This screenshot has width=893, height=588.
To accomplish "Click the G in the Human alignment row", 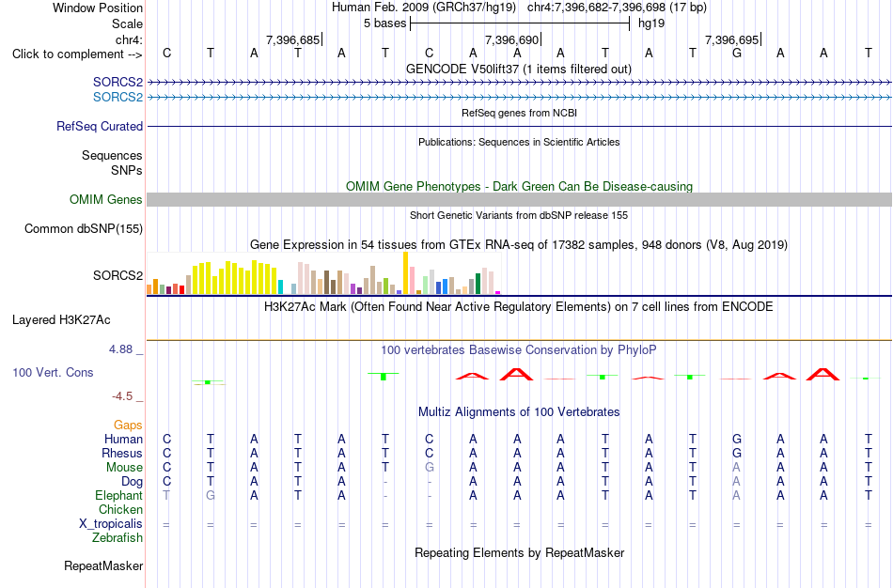I will point(737,439).
